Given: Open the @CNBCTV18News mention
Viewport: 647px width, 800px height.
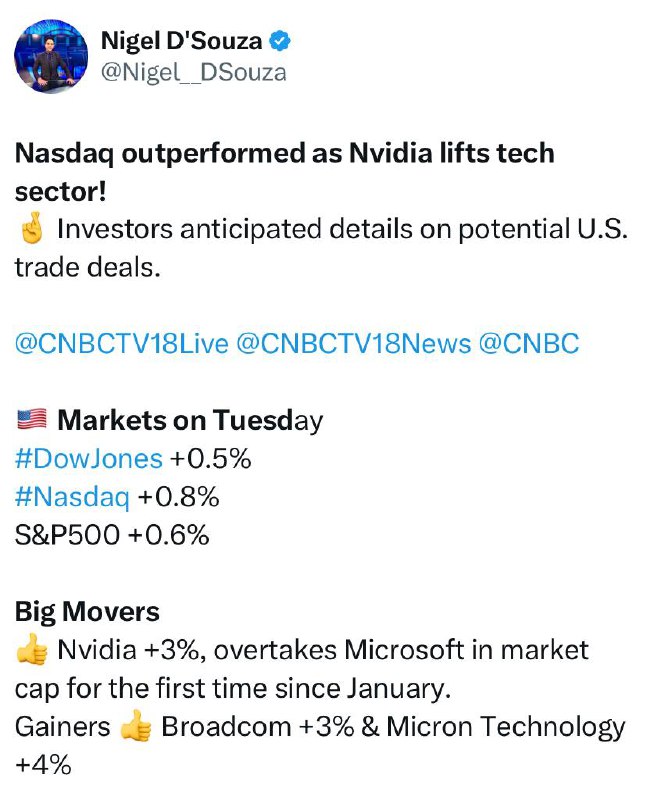Looking at the screenshot, I should 353,343.
